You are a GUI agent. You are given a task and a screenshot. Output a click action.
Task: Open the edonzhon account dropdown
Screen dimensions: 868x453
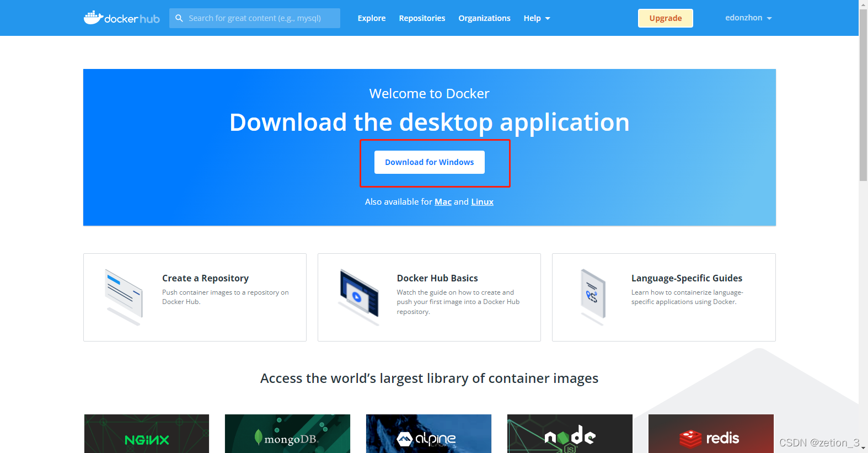click(748, 18)
